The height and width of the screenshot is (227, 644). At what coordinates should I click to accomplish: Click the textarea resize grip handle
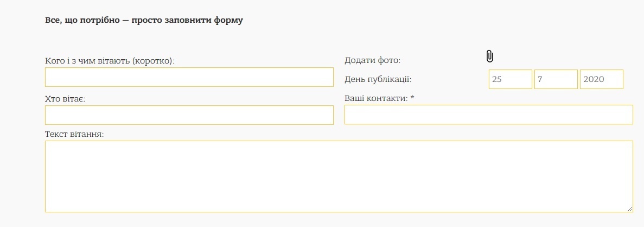(630, 209)
